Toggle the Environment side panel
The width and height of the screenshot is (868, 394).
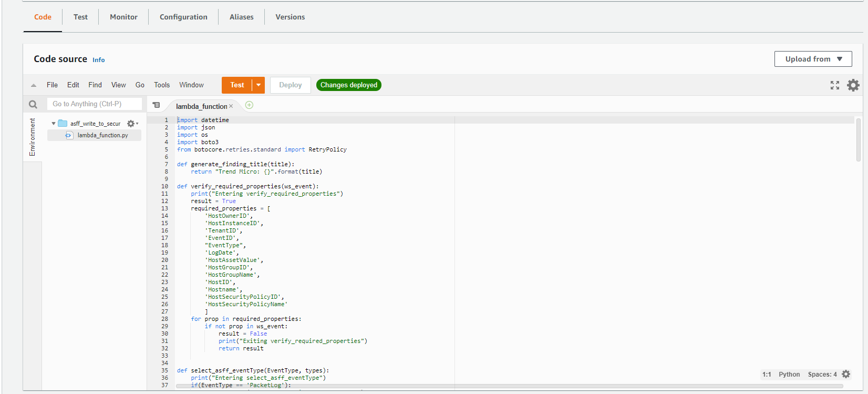[x=33, y=137]
